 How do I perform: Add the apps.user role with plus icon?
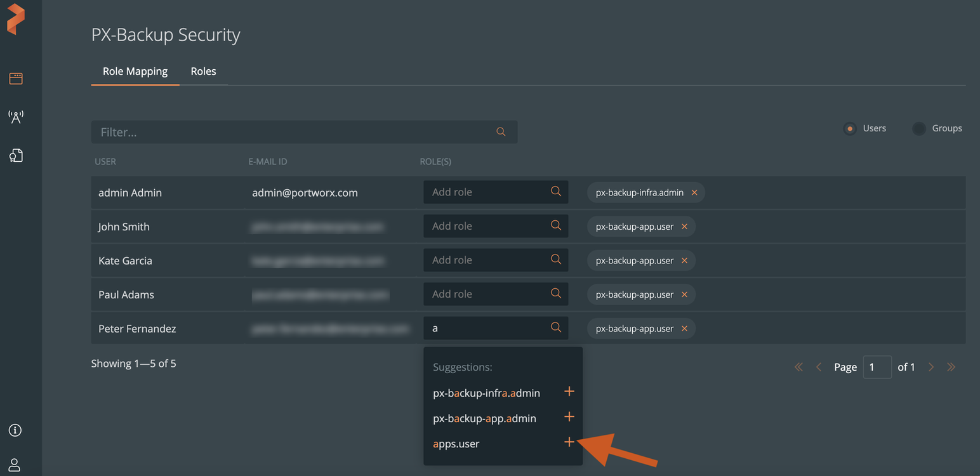(x=569, y=442)
